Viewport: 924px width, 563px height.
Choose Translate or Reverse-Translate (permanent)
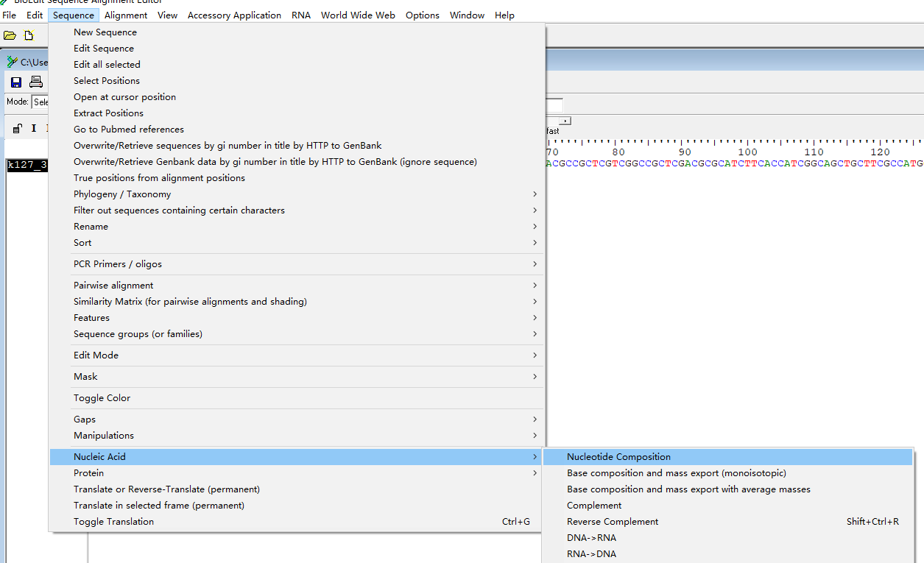297,489
